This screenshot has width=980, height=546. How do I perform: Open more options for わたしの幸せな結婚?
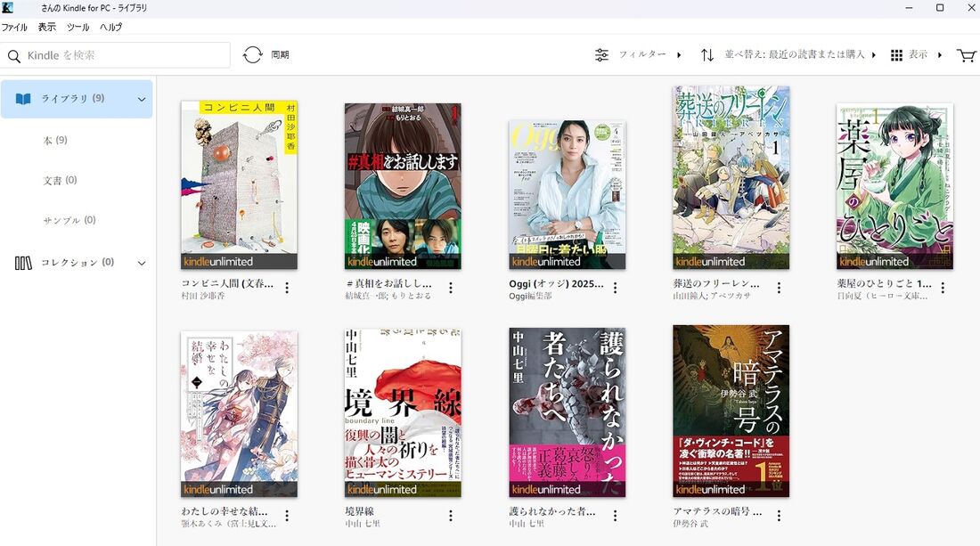tap(287, 516)
